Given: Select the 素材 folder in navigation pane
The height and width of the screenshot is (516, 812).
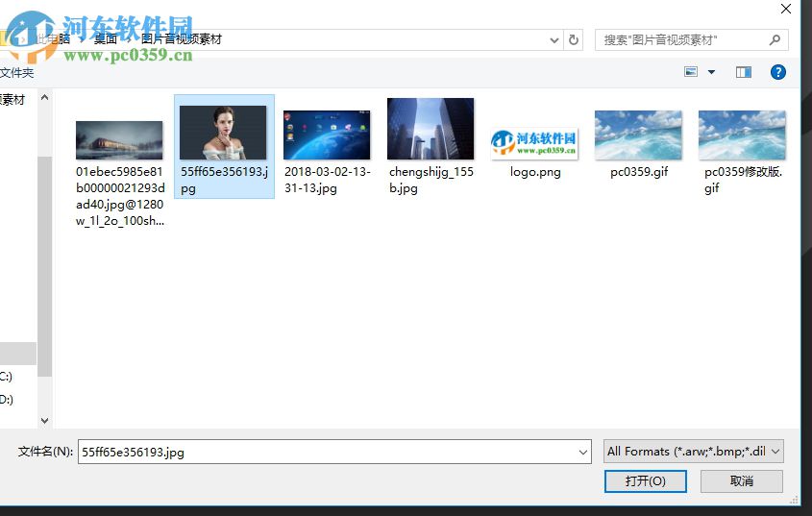Looking at the screenshot, I should coord(12,100).
